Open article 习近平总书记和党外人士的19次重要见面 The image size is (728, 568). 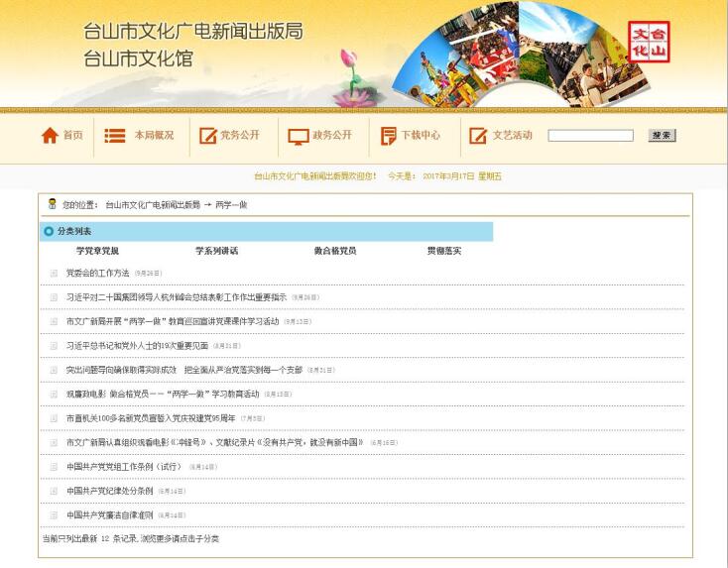(138, 346)
